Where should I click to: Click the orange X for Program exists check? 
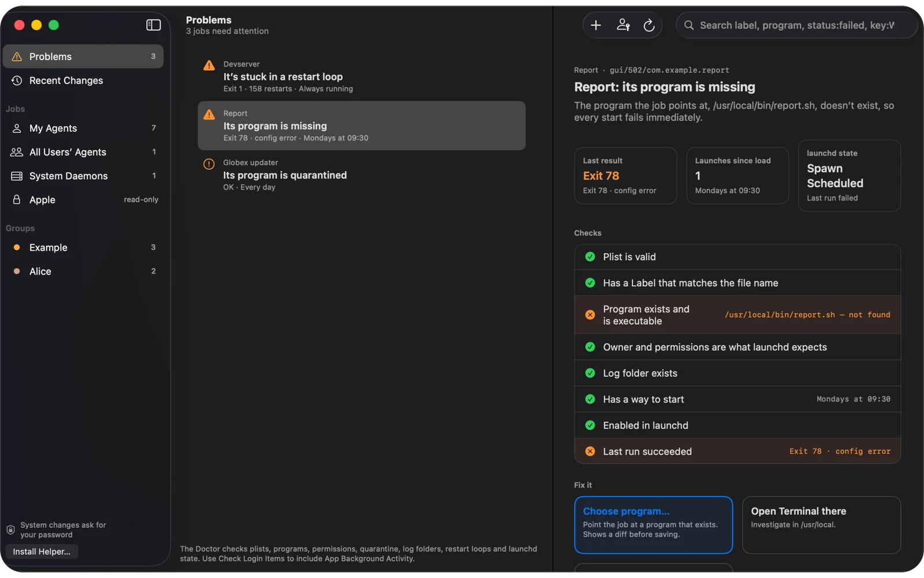(x=590, y=315)
